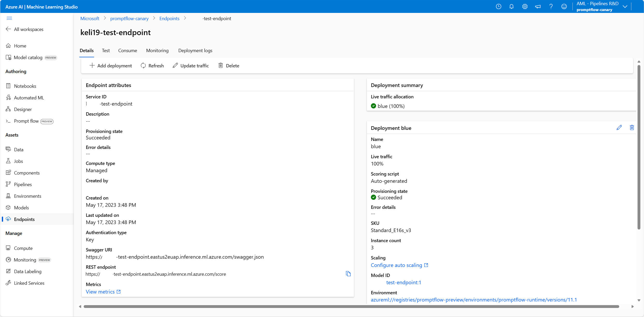Screen dimensions: 644x317
Task: Delete blue deployment using trash icon
Action: pos(632,128)
